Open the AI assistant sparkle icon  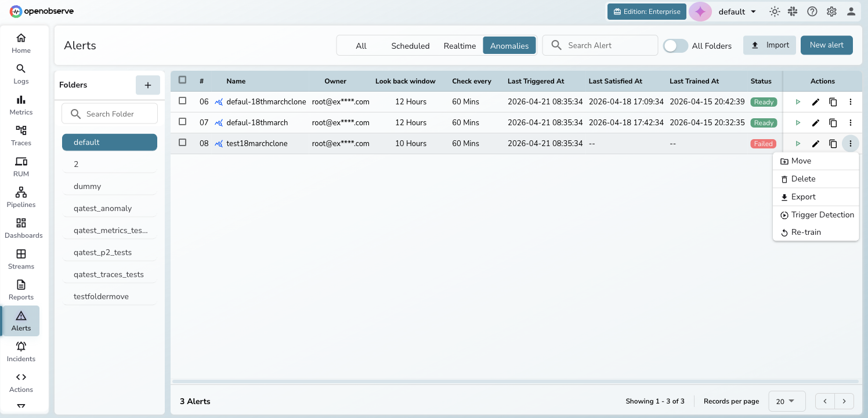click(700, 12)
